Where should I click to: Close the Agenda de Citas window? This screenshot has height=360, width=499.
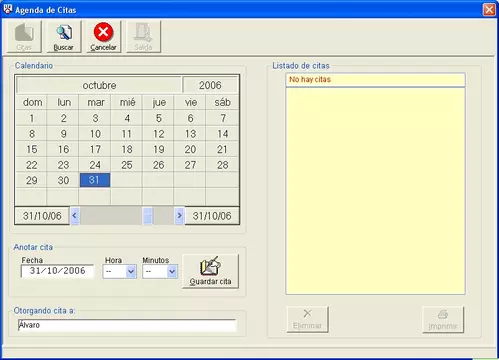coord(489,10)
